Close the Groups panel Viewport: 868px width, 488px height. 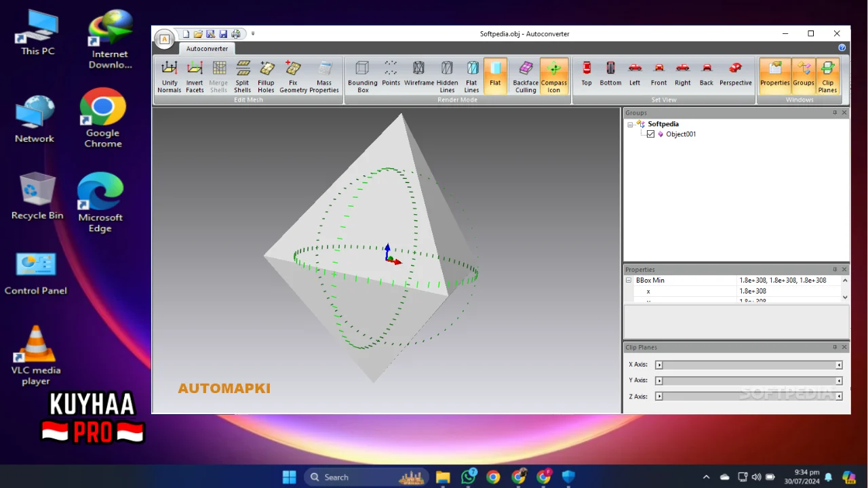pyautogui.click(x=844, y=113)
